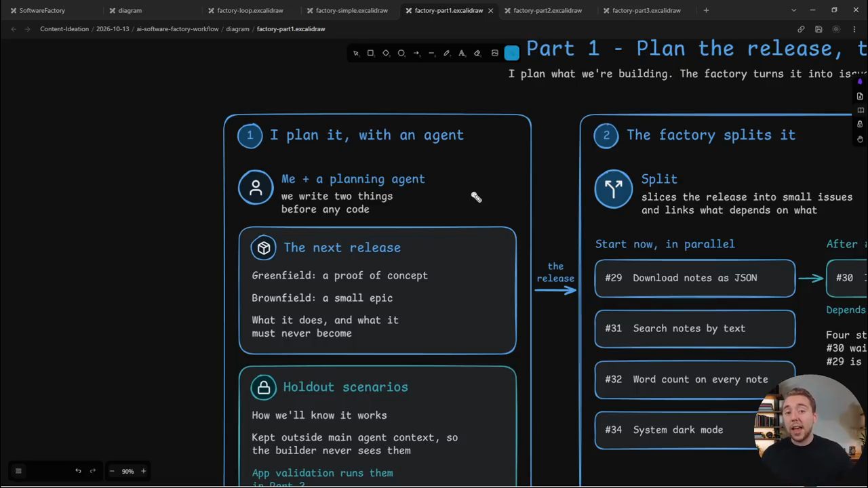Navigate forward with the right arrow
This screenshot has width=868, height=488.
coord(27,29)
